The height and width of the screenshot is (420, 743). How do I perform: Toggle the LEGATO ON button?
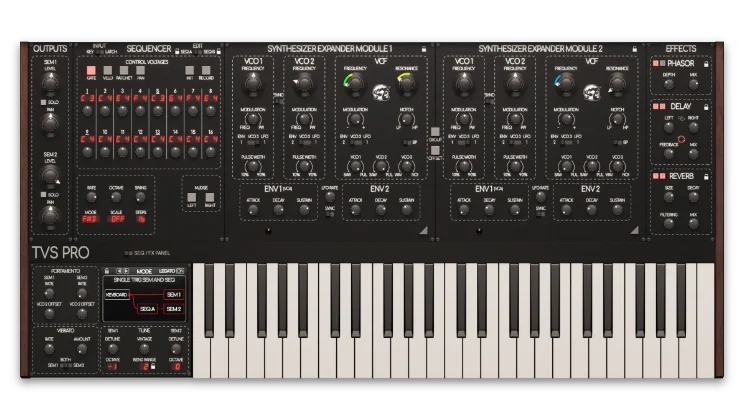180,271
